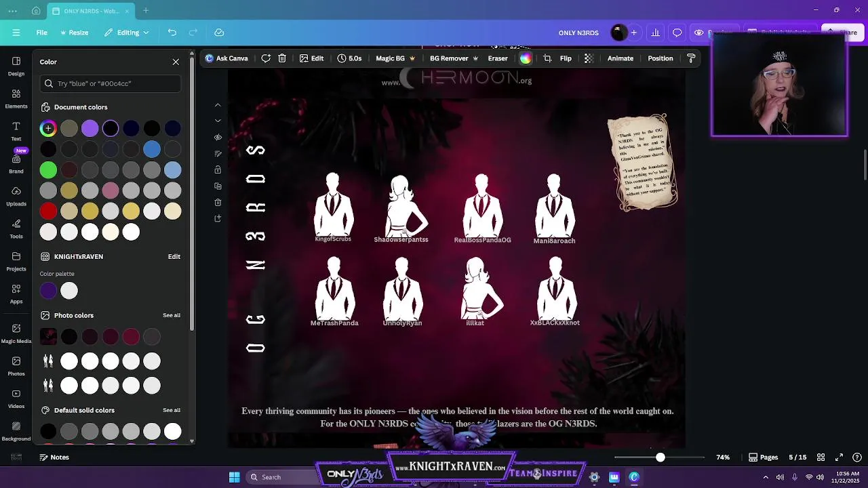Delete page using page controls trash icon
The height and width of the screenshot is (488, 868).
(x=218, y=202)
